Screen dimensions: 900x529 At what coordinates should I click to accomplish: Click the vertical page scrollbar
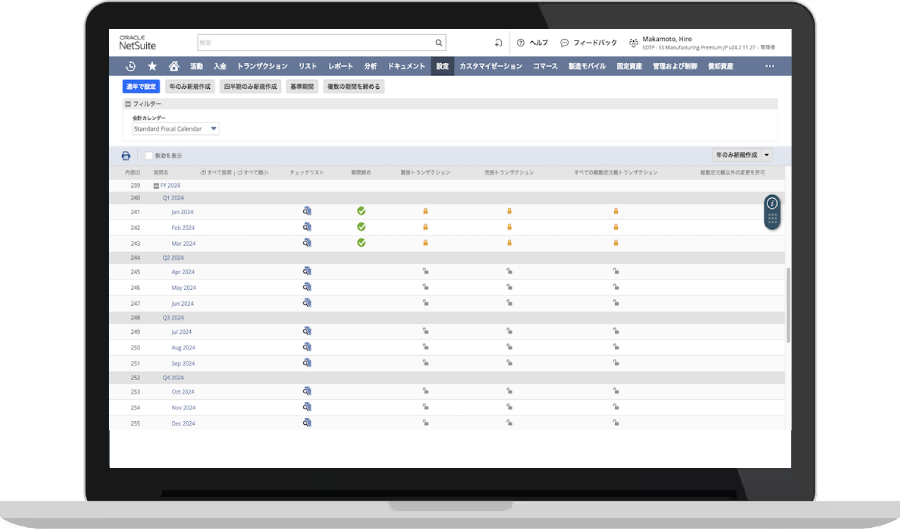[788, 305]
